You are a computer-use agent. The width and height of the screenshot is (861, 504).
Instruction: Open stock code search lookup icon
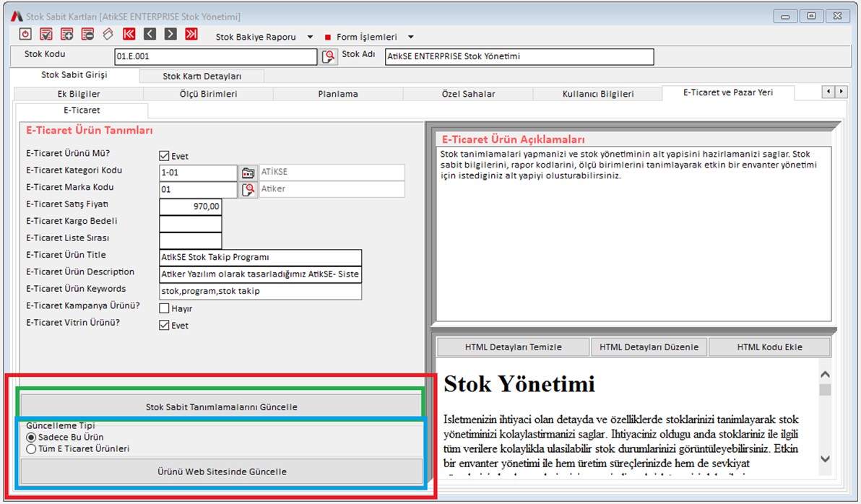(329, 56)
